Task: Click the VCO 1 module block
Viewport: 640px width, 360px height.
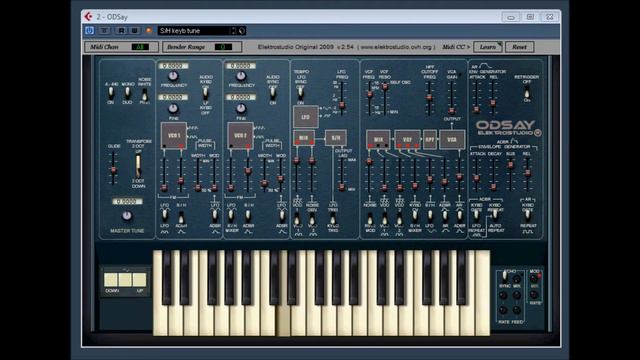Action: (174, 135)
